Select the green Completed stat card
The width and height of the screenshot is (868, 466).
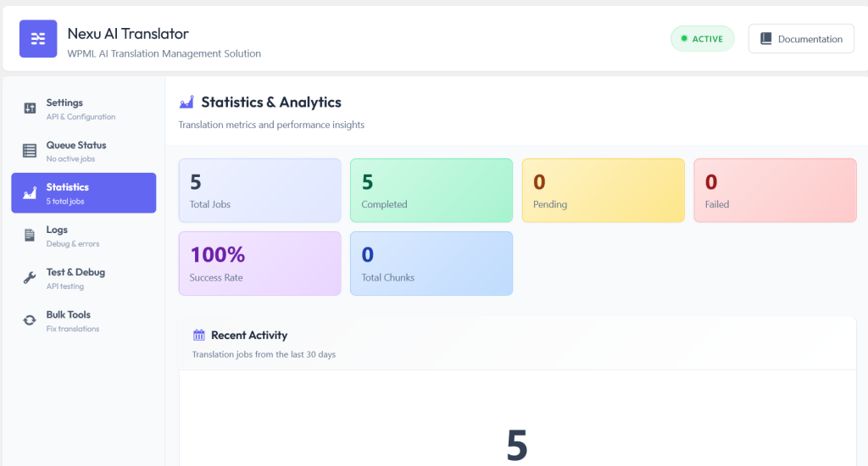431,191
